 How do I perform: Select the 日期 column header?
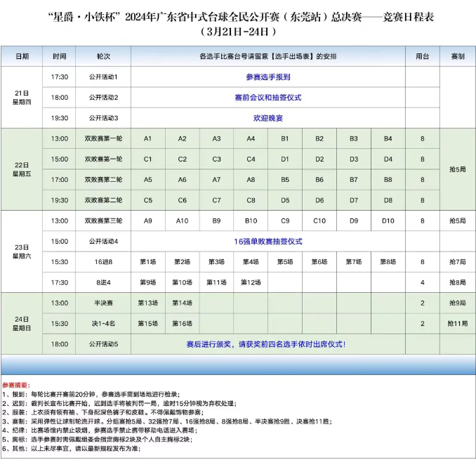click(x=22, y=56)
